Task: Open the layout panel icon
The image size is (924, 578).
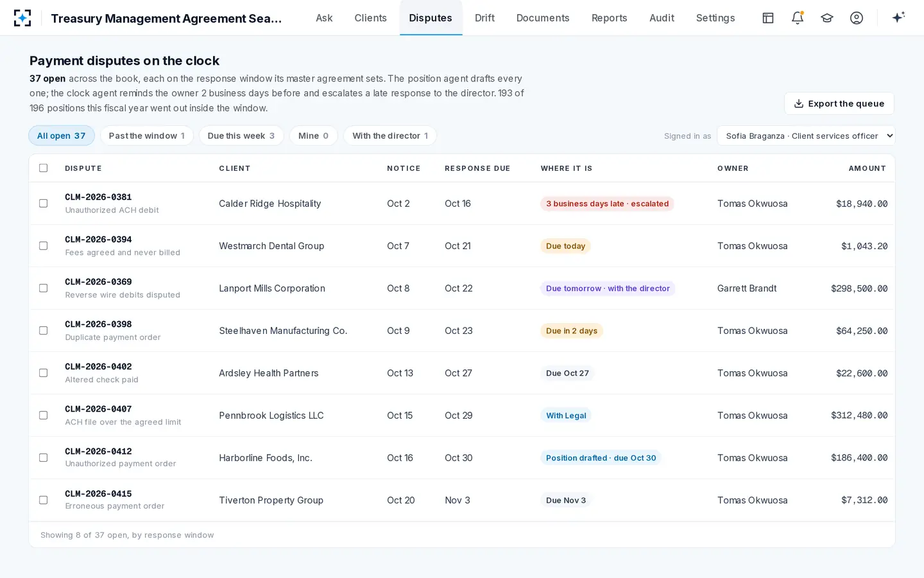Action: pos(768,18)
